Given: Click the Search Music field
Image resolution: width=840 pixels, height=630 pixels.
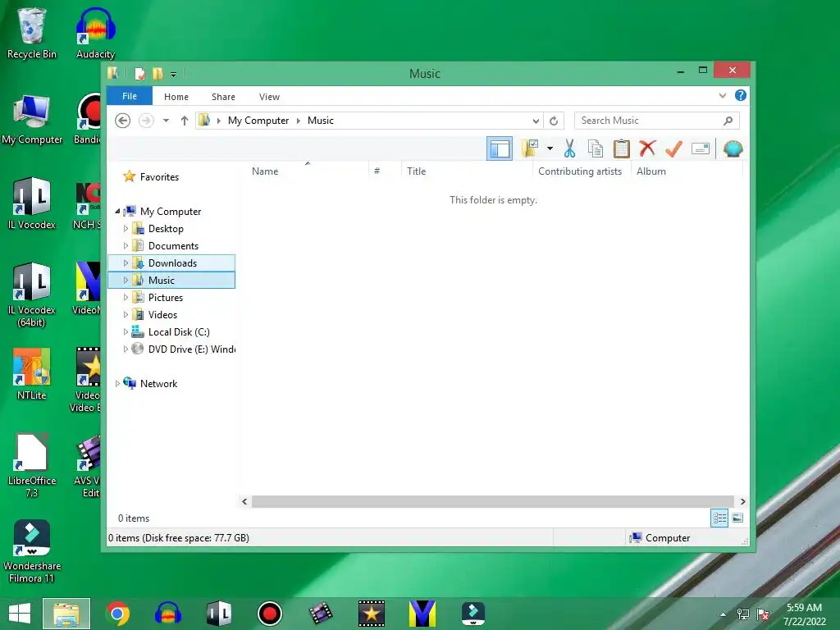Looking at the screenshot, I should [x=657, y=121].
